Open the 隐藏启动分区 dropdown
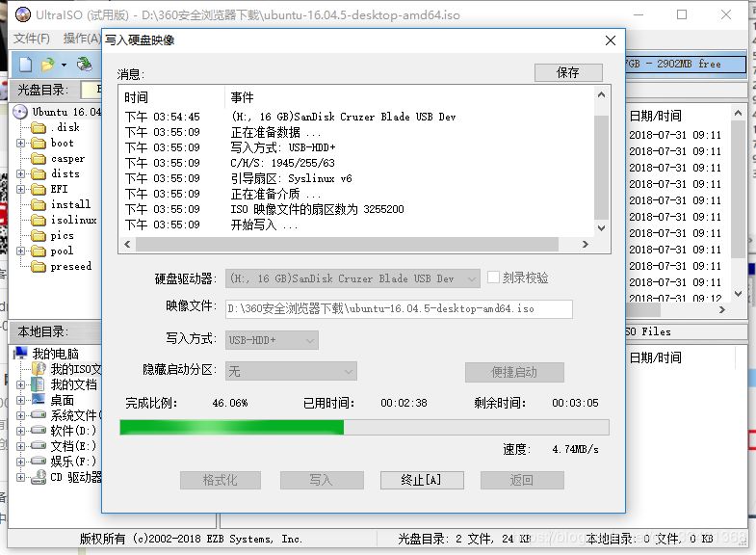Screen dimensions: 756x555 (x=291, y=371)
